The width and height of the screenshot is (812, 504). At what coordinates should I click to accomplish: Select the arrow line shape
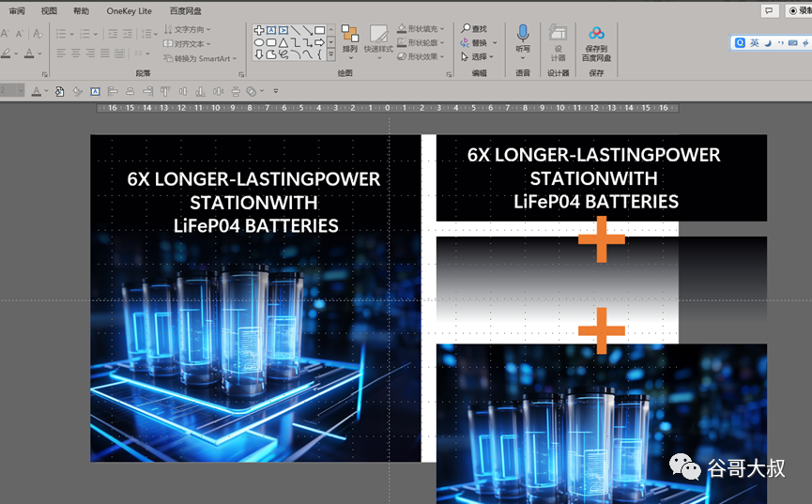pyautogui.click(x=308, y=30)
